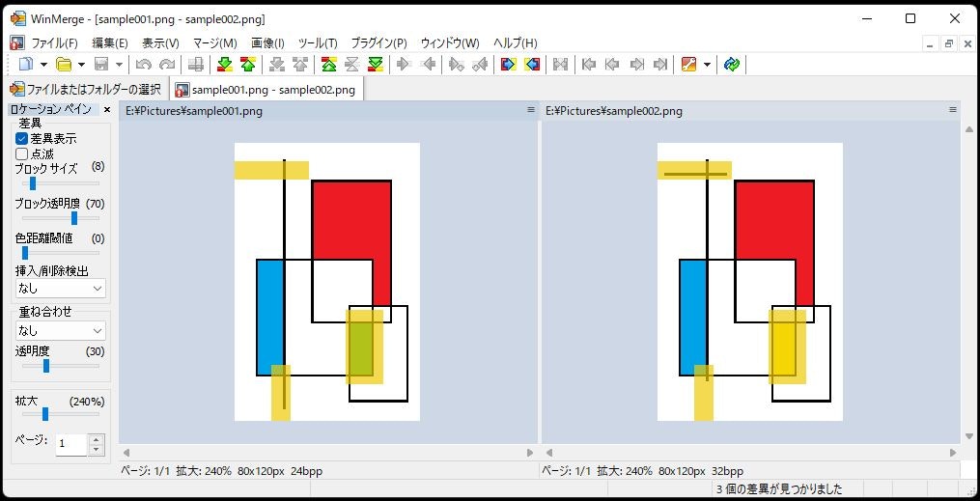
Task: Open the マージ(M) menu
Action: 215,43
